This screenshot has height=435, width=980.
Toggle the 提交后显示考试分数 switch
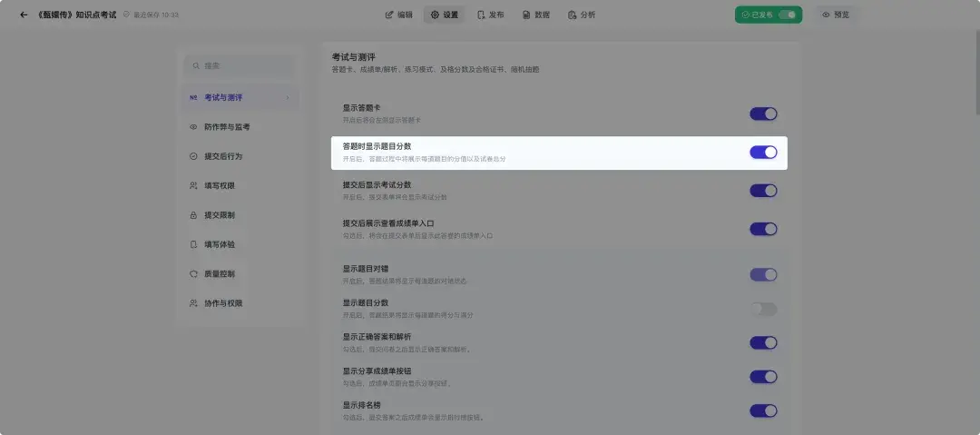point(763,191)
